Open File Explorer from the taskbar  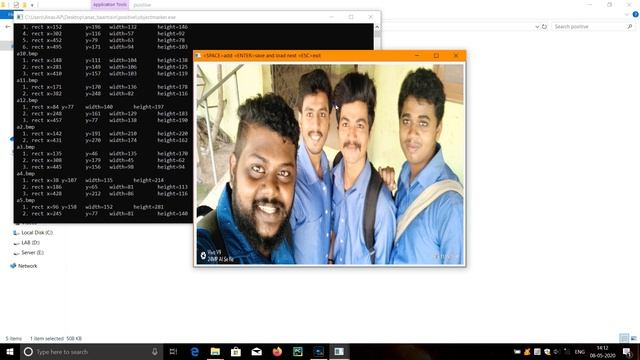tap(215, 351)
